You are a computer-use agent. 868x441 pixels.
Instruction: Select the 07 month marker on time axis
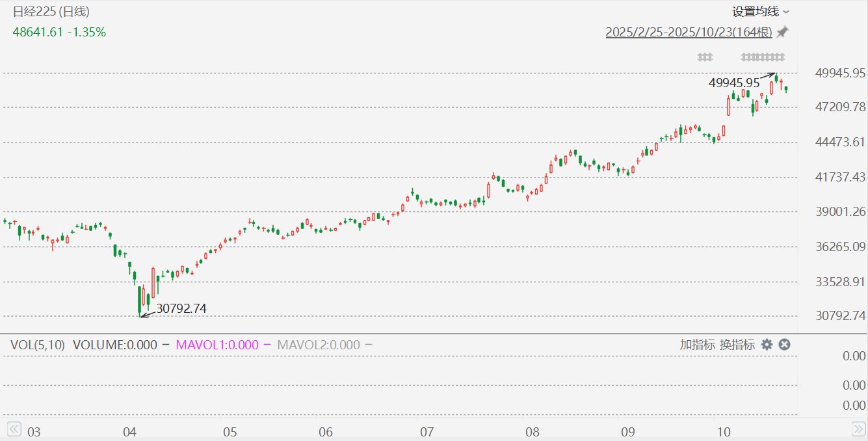point(427,432)
